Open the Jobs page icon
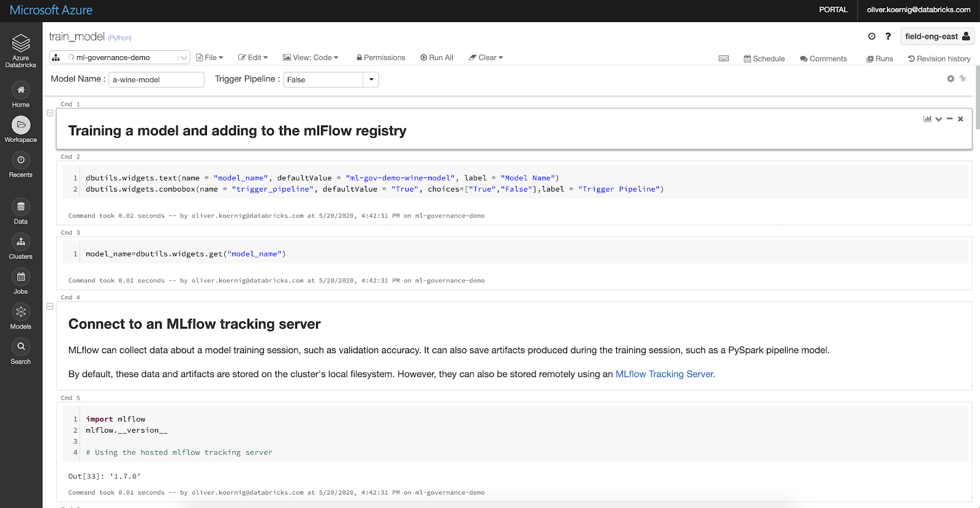The width and height of the screenshot is (980, 508). tap(21, 277)
